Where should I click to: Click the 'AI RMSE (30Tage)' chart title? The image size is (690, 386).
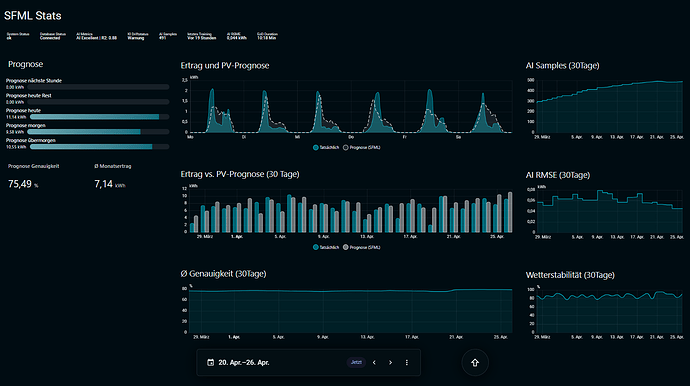pyautogui.click(x=558, y=175)
